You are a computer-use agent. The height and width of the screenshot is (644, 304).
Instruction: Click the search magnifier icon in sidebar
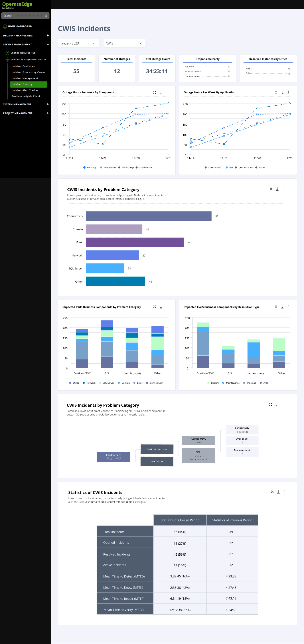coord(46,16)
